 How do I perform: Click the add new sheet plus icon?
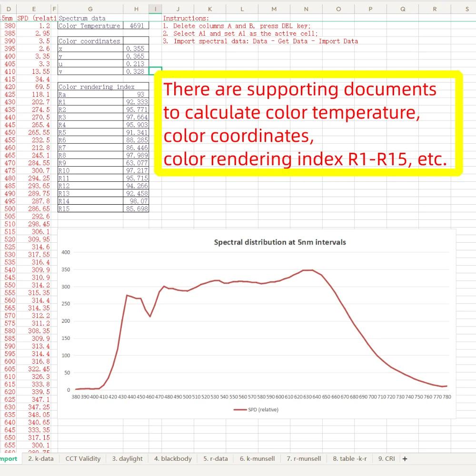pyautogui.click(x=405, y=459)
